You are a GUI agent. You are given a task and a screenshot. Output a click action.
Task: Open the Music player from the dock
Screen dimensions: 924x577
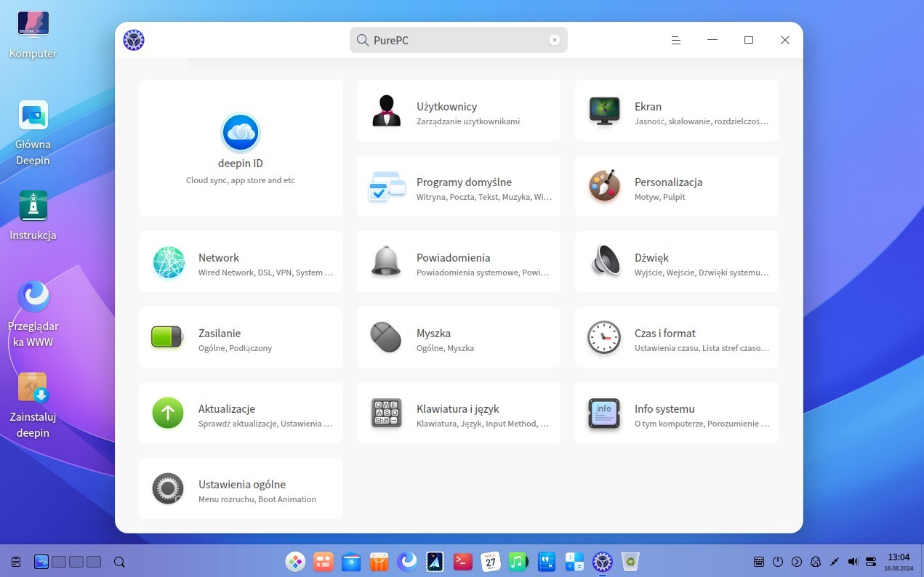518,561
